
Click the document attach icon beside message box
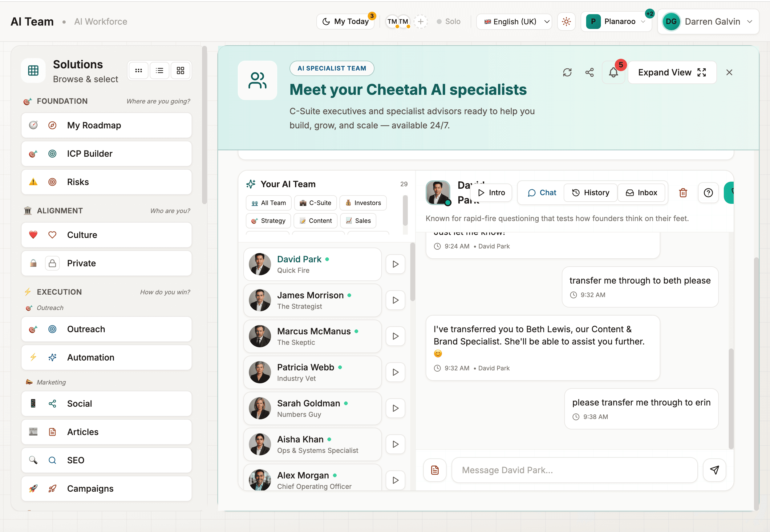pos(435,470)
